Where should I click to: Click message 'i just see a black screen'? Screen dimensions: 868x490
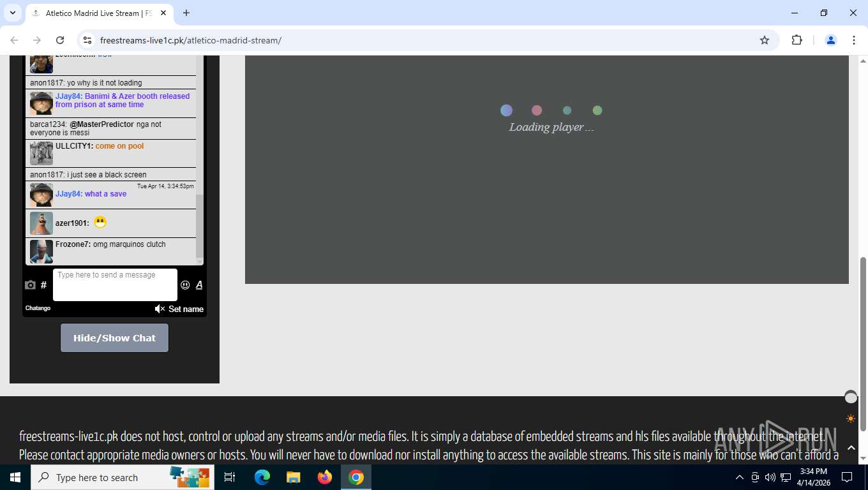[x=107, y=175]
